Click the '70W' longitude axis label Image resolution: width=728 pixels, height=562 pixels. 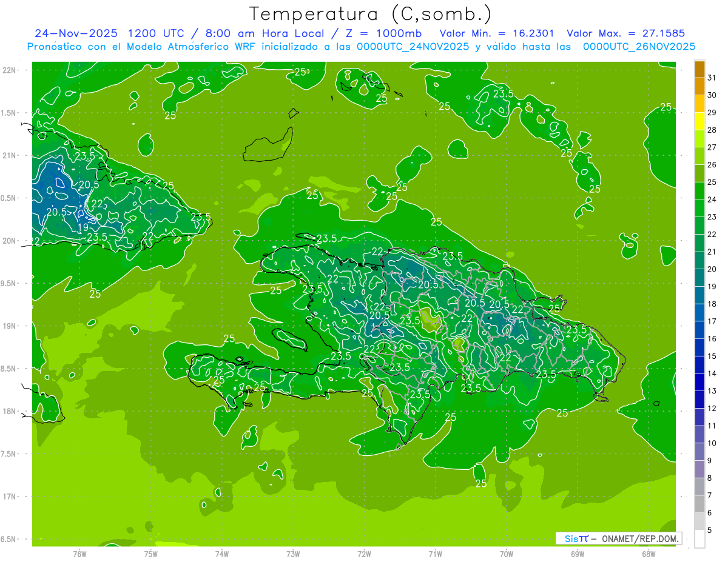click(507, 554)
